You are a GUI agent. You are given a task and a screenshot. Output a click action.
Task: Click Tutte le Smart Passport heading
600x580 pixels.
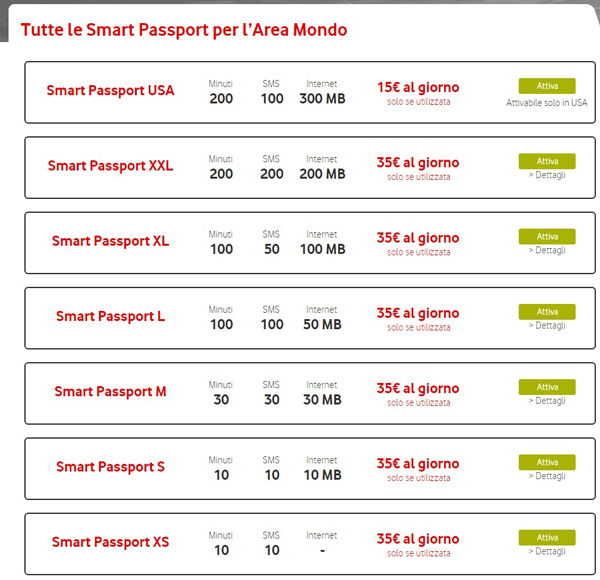pyautogui.click(x=184, y=30)
